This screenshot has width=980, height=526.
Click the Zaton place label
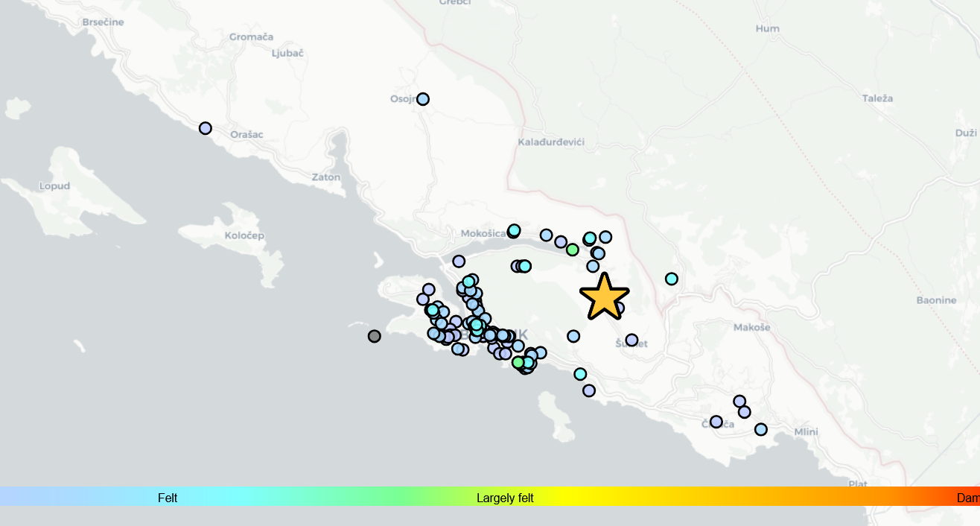click(326, 177)
